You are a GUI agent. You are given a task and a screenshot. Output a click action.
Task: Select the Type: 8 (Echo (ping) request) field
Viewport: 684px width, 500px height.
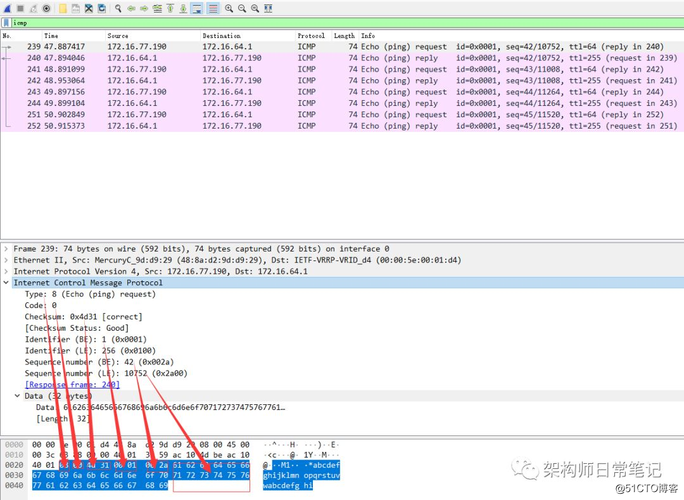pyautogui.click(x=90, y=294)
